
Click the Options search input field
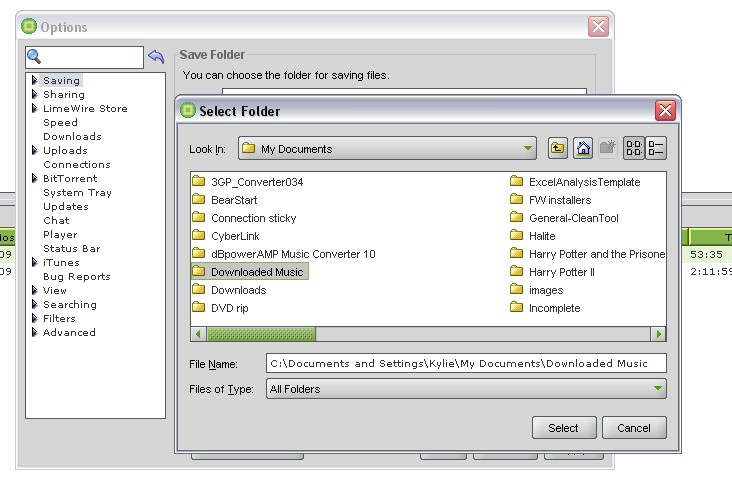[84, 57]
